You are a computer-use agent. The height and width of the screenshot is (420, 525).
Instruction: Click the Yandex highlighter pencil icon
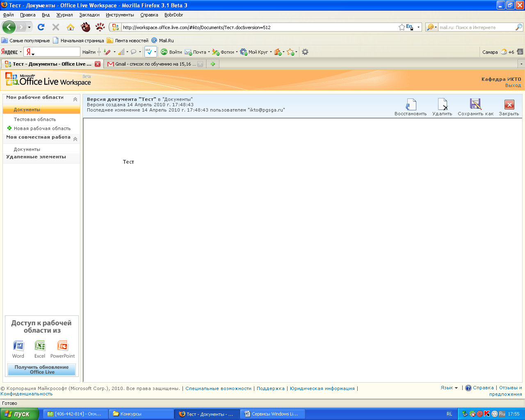tap(107, 52)
